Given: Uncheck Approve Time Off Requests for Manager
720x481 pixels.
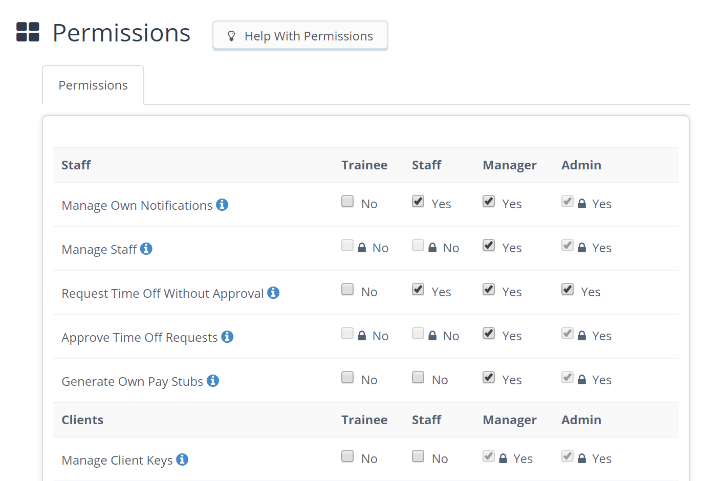Looking at the screenshot, I should pyautogui.click(x=489, y=333).
